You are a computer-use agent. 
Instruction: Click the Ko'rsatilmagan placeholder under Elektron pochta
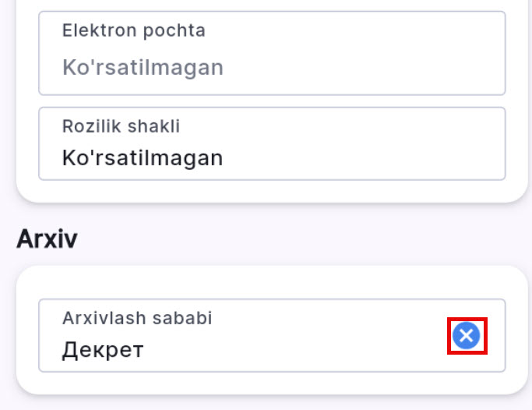143,67
